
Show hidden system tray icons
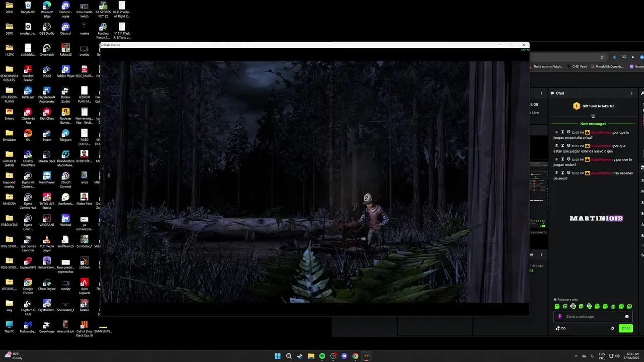coord(576,356)
